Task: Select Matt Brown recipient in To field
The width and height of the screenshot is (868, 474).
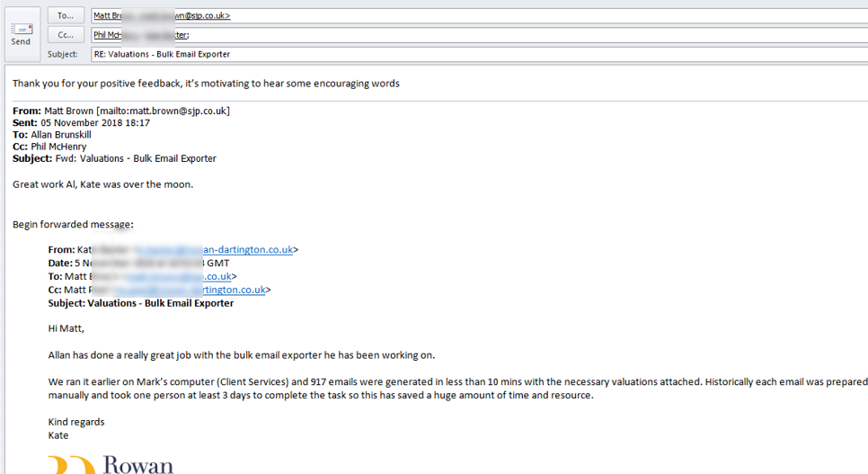Action: point(162,15)
